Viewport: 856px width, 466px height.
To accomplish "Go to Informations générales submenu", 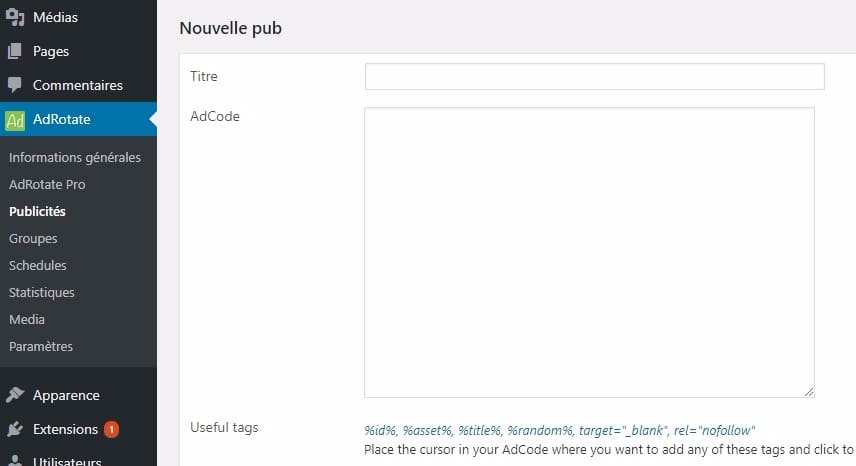I will pos(75,158).
